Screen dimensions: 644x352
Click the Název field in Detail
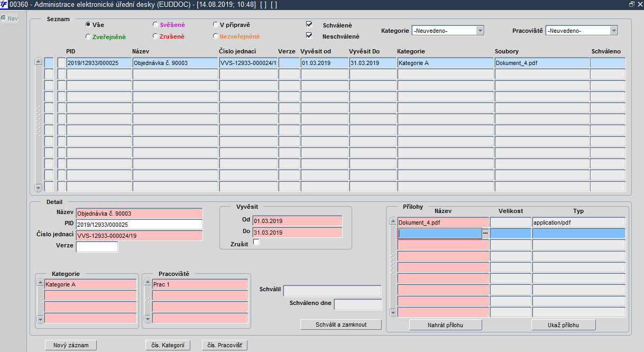140,214
